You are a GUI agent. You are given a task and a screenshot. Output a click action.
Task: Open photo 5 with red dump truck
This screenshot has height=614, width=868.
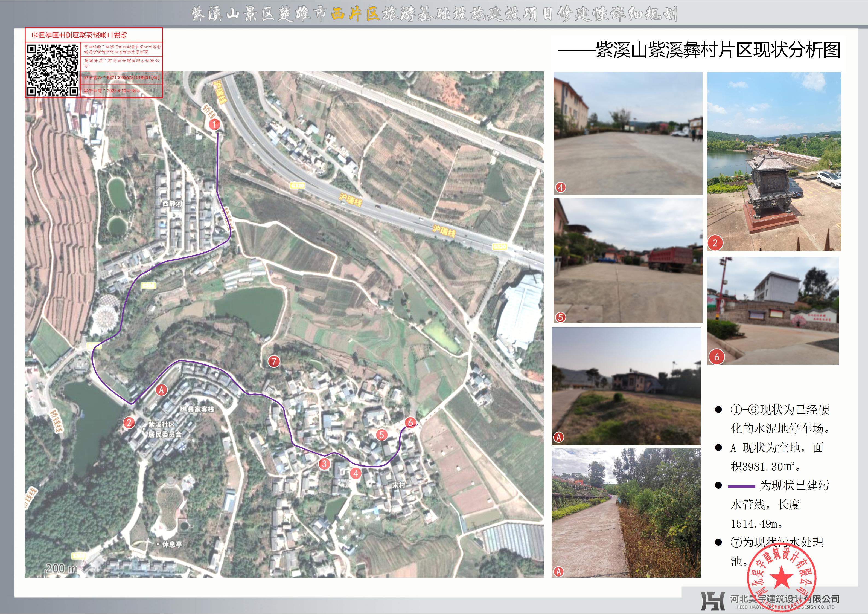point(628,261)
